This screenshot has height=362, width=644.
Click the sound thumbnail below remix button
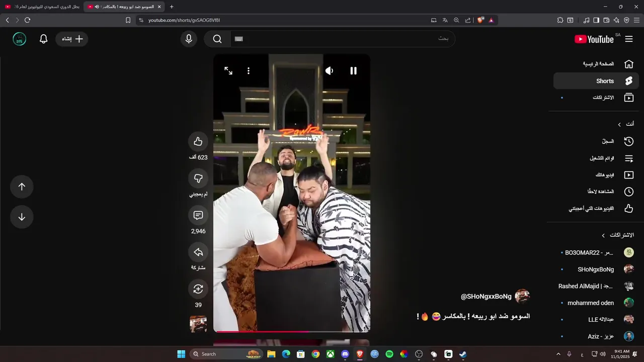coord(198,324)
